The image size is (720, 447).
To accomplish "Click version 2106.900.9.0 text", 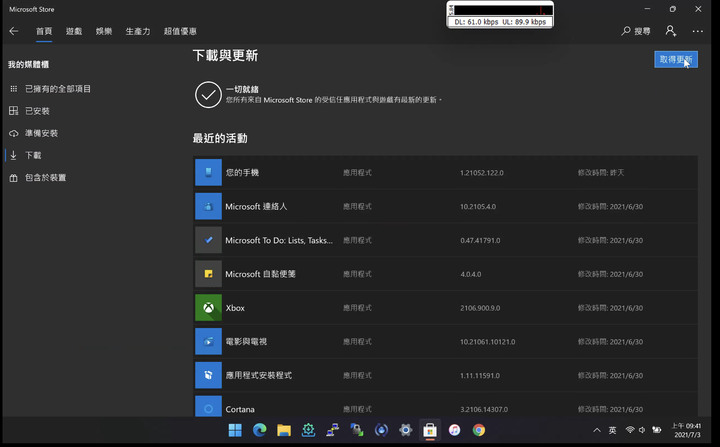I will pos(480,308).
